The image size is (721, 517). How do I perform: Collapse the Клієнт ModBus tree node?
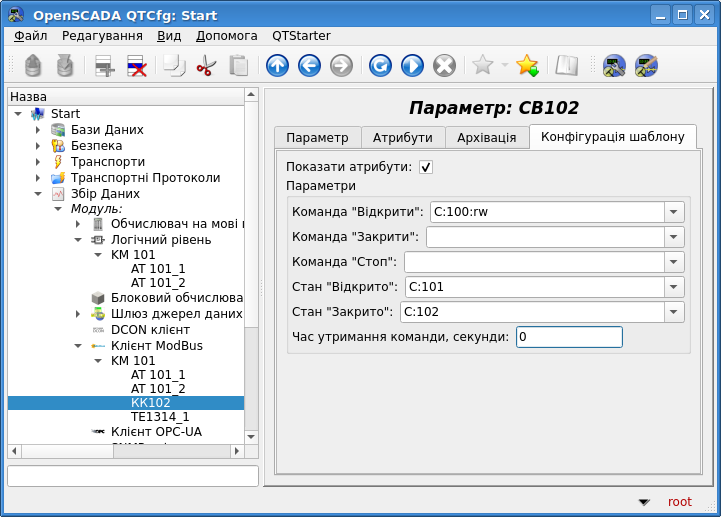[78, 346]
